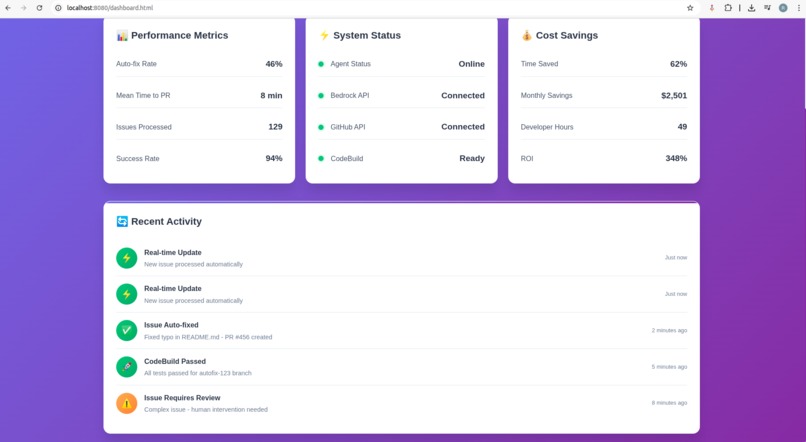Click the green dot beside GitHub API

[321, 127]
